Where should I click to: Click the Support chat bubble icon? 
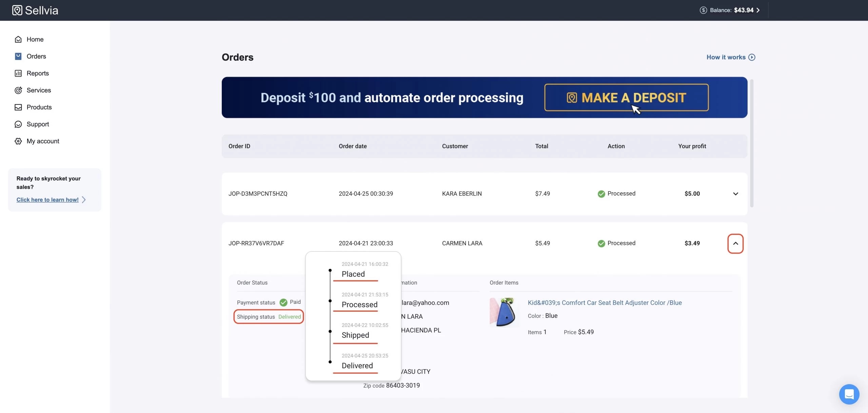(18, 124)
